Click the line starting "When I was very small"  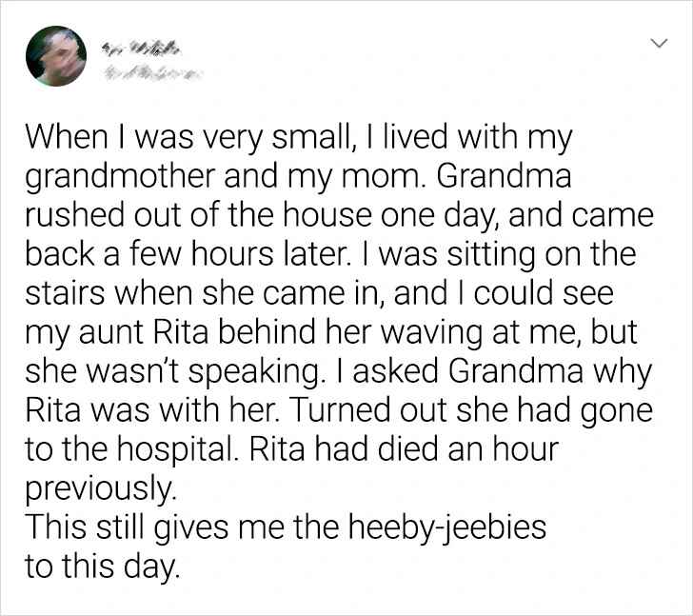tap(299, 140)
